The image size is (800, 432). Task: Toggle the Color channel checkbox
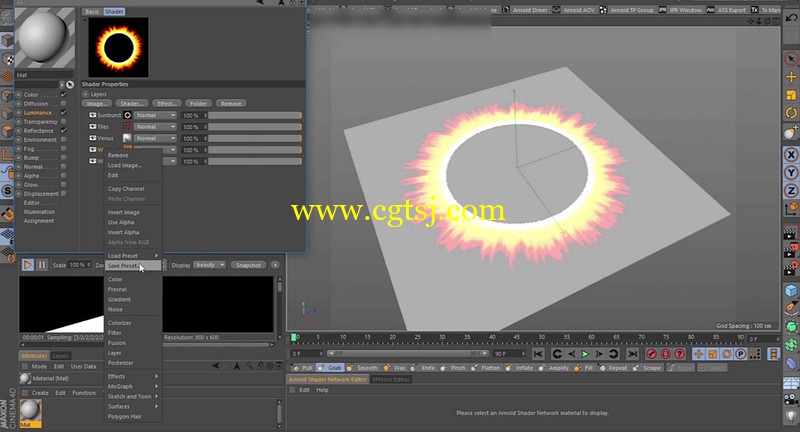(x=63, y=94)
